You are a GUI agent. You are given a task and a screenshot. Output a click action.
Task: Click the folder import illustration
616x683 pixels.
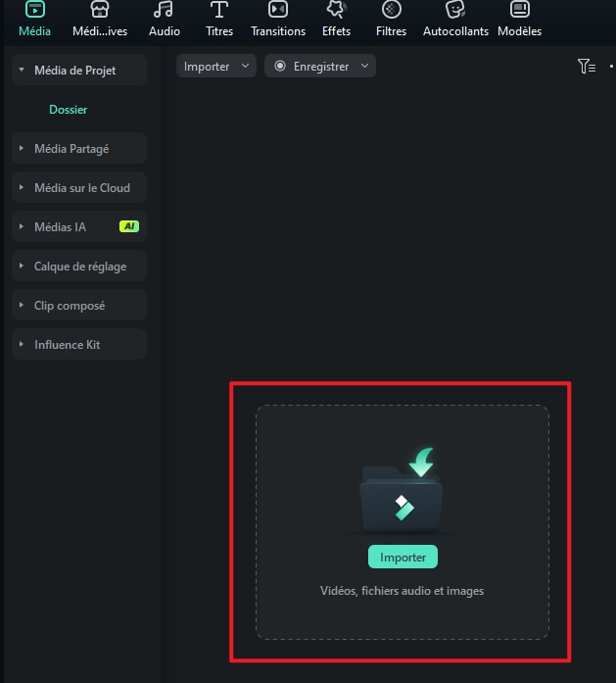402,491
